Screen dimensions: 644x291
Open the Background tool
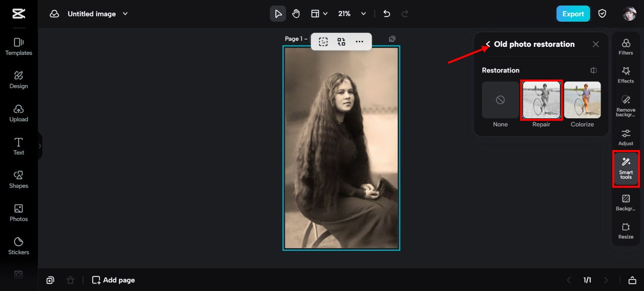pyautogui.click(x=626, y=203)
